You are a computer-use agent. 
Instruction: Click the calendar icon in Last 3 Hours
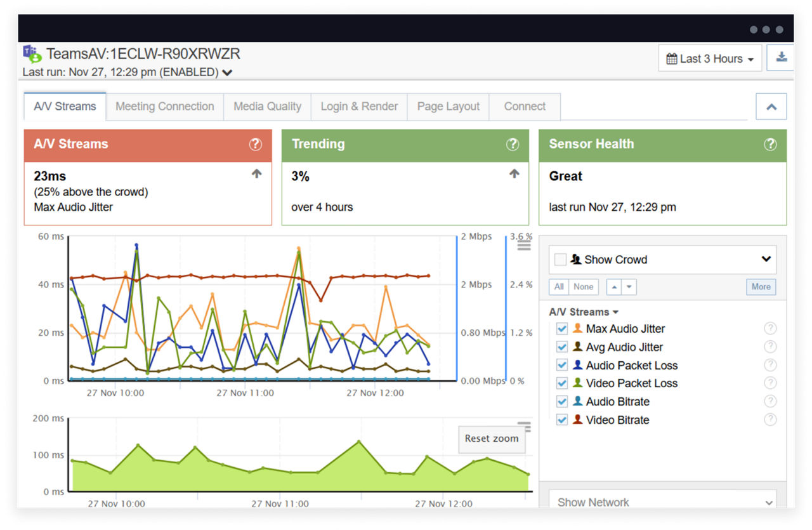point(672,59)
